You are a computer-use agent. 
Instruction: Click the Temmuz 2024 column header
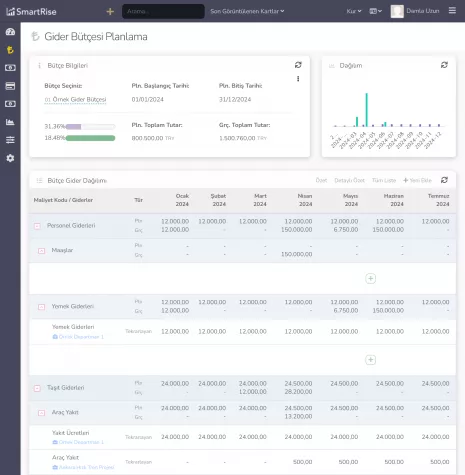coord(439,200)
